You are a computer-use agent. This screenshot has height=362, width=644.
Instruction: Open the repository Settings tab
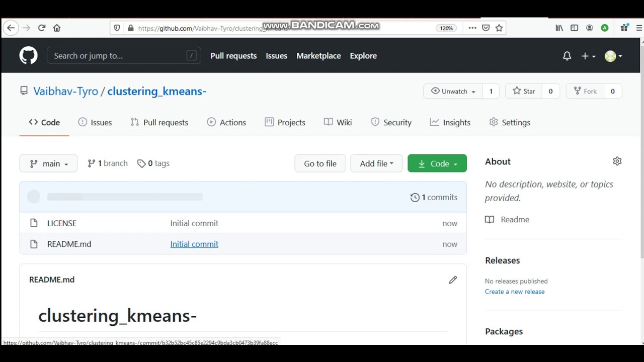click(x=510, y=123)
